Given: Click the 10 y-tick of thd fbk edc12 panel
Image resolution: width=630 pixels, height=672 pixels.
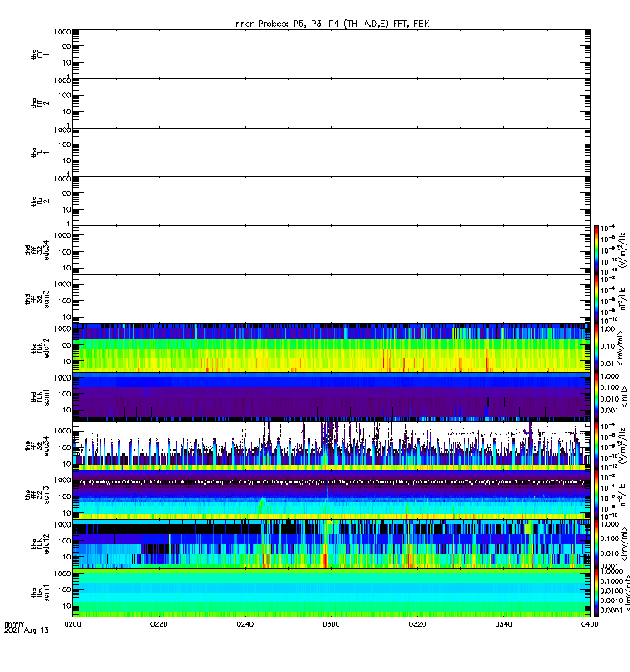Looking at the screenshot, I should pyautogui.click(x=66, y=361).
